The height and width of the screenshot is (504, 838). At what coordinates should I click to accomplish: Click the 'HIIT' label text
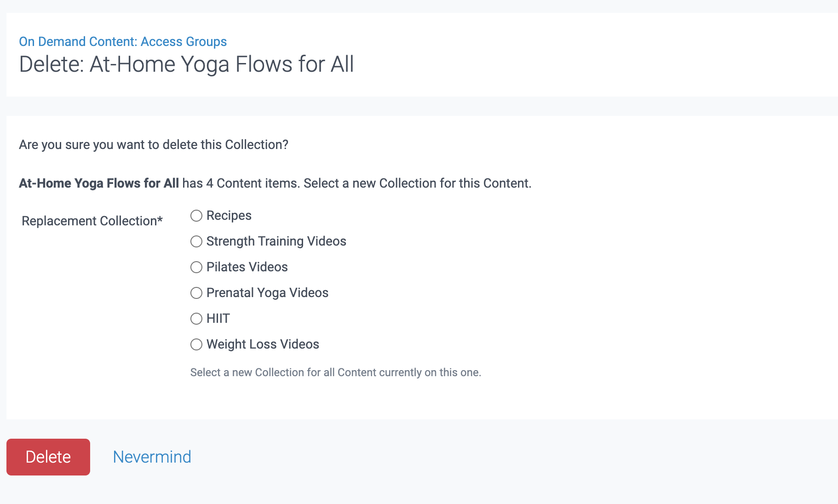click(x=218, y=319)
